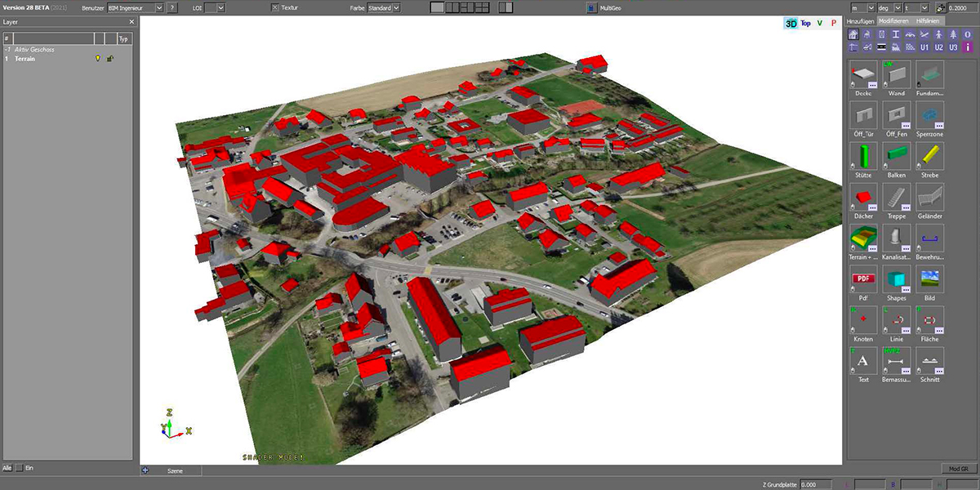Click the Z Grundplatte input field
The height and width of the screenshot is (490, 980).
tap(817, 484)
